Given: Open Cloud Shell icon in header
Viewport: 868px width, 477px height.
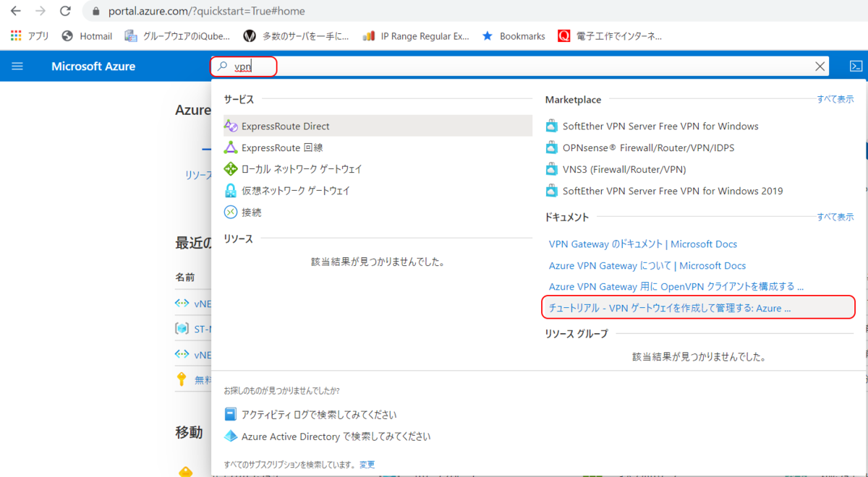Looking at the screenshot, I should point(856,66).
